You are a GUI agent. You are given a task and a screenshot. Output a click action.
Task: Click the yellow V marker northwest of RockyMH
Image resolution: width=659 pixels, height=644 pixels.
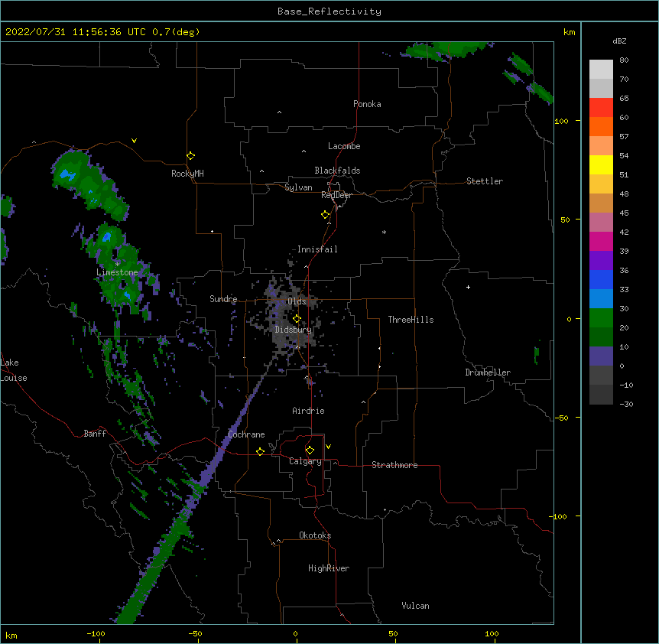134,141
